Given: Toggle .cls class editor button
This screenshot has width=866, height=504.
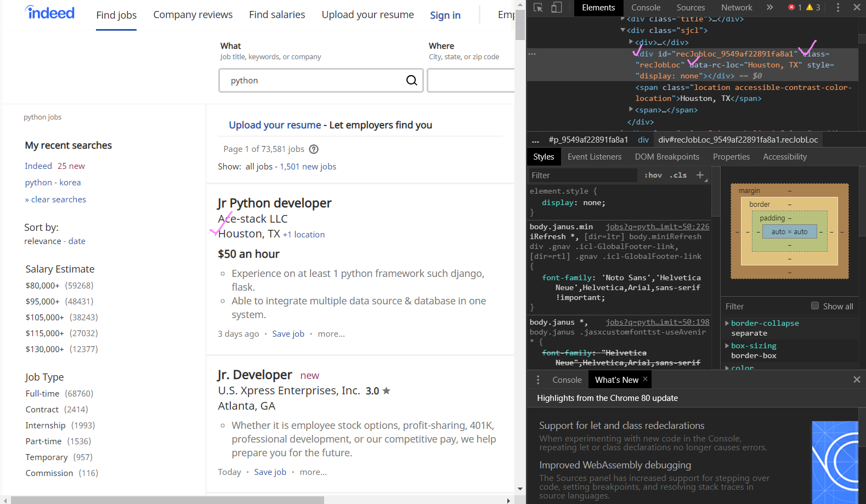Looking at the screenshot, I should [678, 175].
